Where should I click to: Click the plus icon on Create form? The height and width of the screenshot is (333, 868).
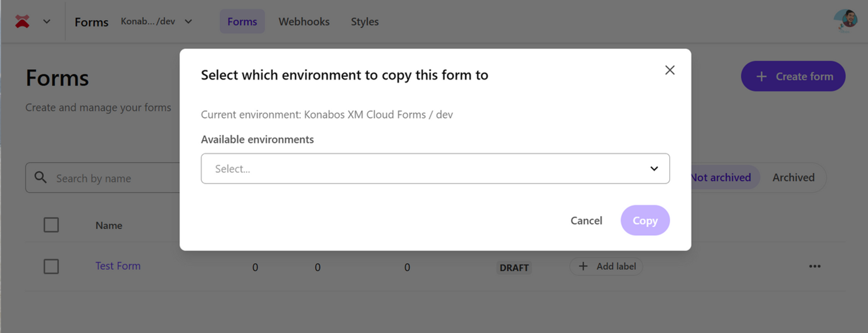tap(761, 76)
